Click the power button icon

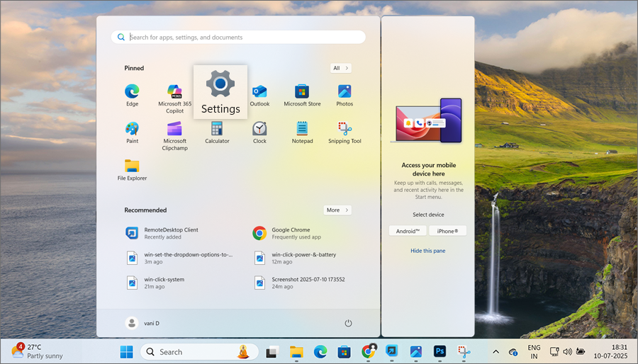tap(348, 323)
